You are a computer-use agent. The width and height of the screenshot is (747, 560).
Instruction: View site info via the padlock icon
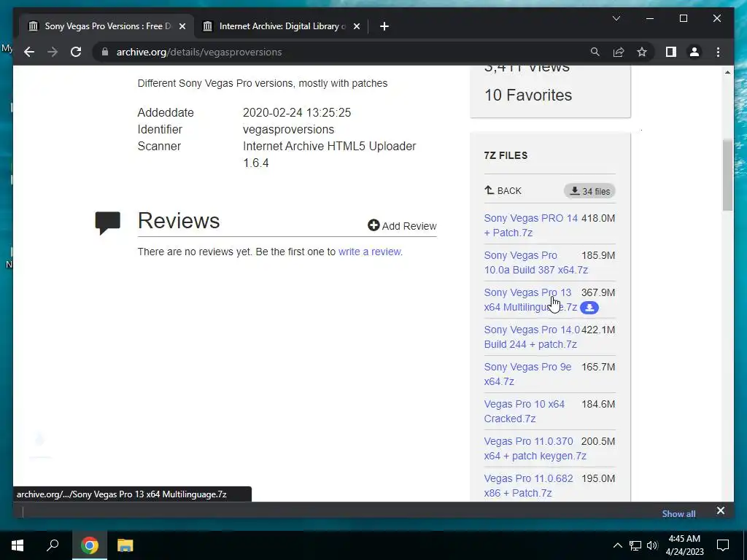tap(105, 52)
